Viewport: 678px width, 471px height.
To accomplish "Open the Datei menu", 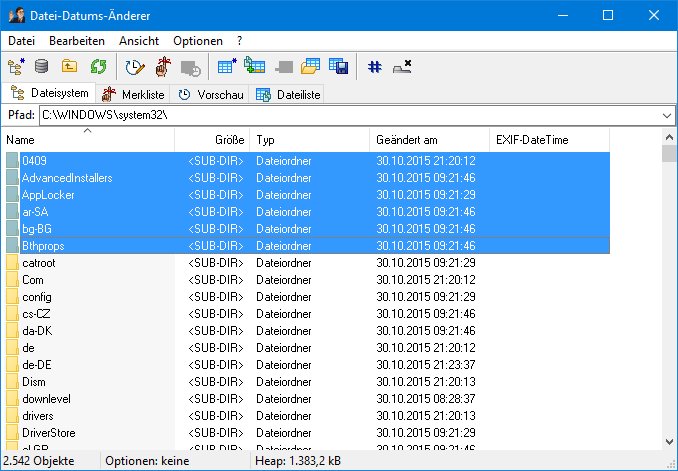I will click(21, 41).
